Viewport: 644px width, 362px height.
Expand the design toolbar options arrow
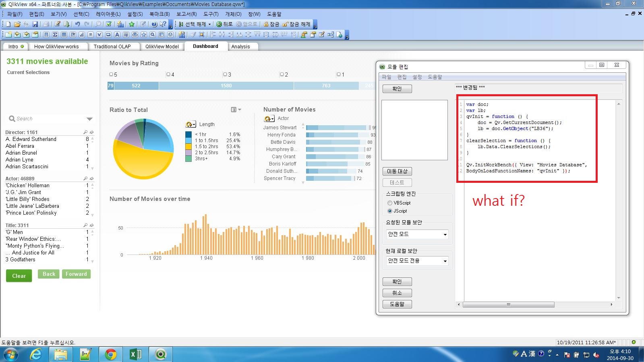[347, 36]
